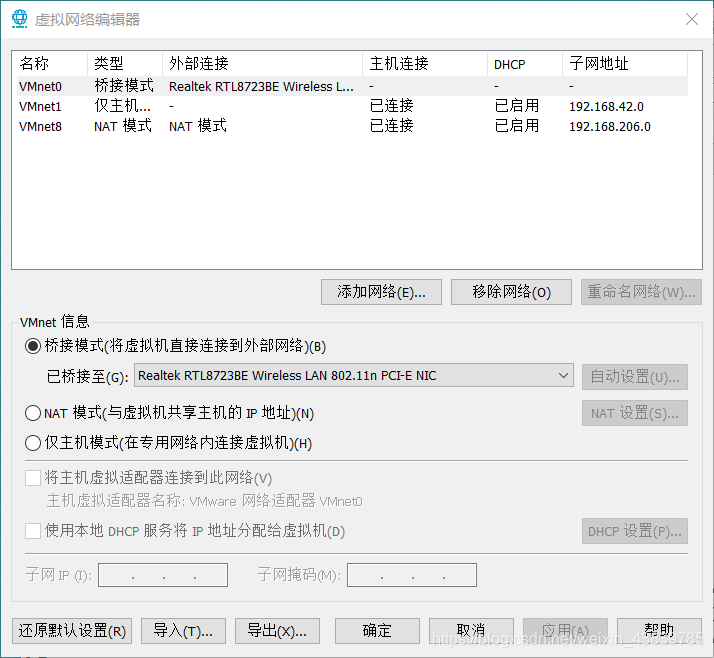Click 主机连接 column header
The image size is (714, 658).
[x=425, y=63]
